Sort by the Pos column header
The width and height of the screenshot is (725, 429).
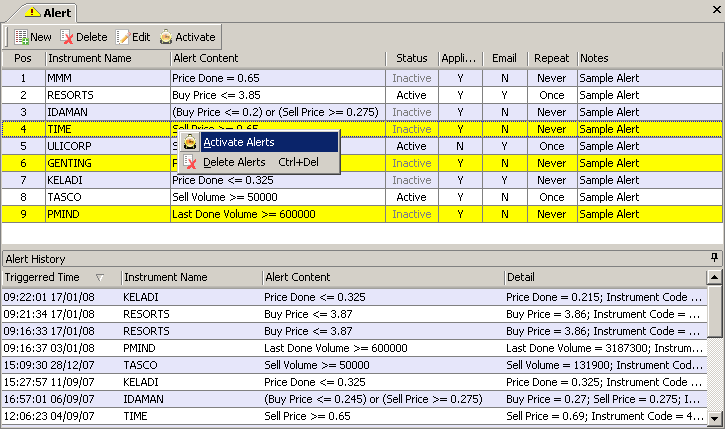[x=23, y=58]
